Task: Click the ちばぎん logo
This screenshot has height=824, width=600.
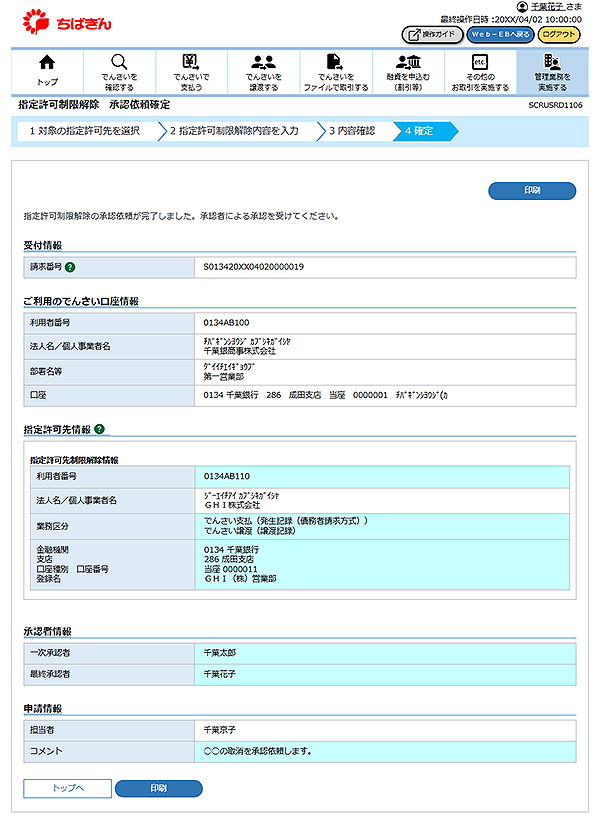Action: [67, 22]
